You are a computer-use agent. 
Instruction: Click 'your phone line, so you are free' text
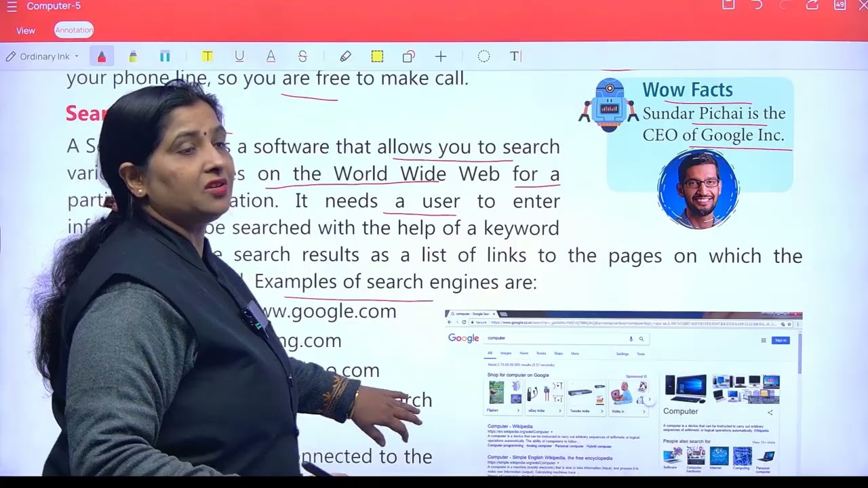coord(209,79)
